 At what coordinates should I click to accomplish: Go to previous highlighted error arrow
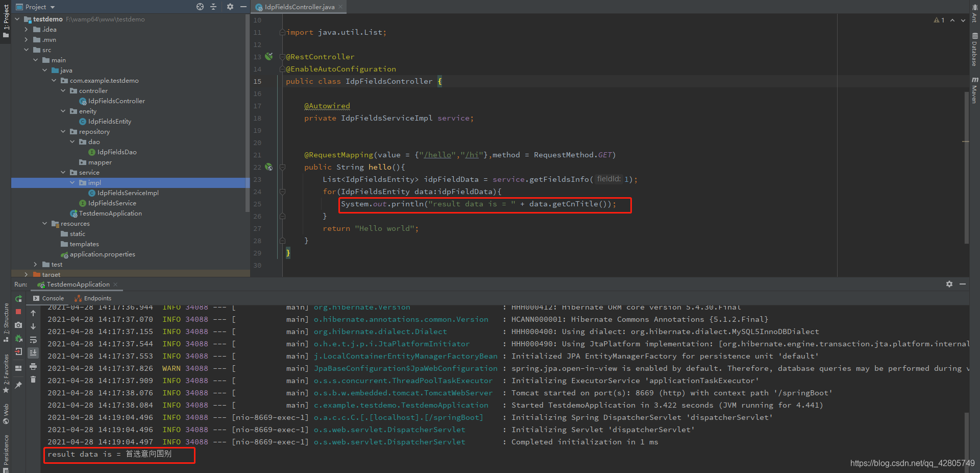coord(952,20)
